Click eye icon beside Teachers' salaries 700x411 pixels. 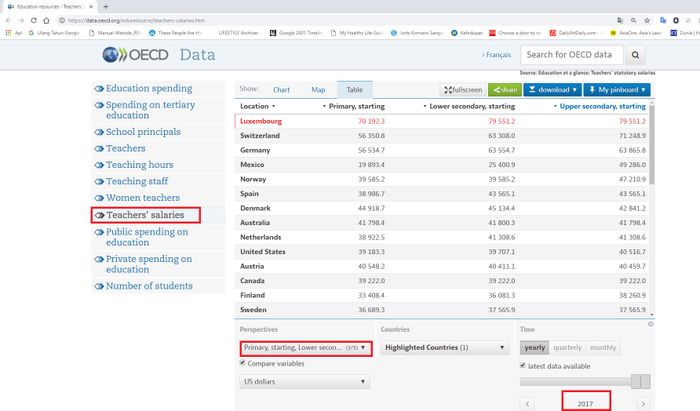pyautogui.click(x=99, y=215)
